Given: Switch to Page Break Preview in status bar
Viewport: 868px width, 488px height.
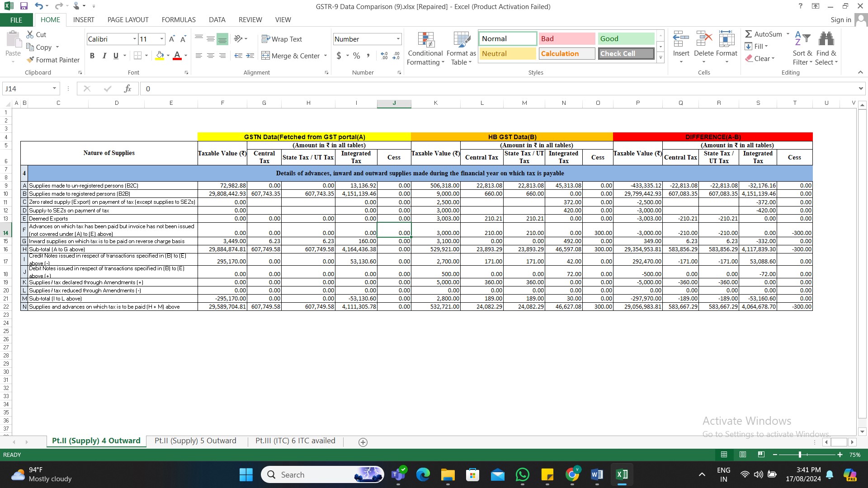Looking at the screenshot, I should click(761, 455).
